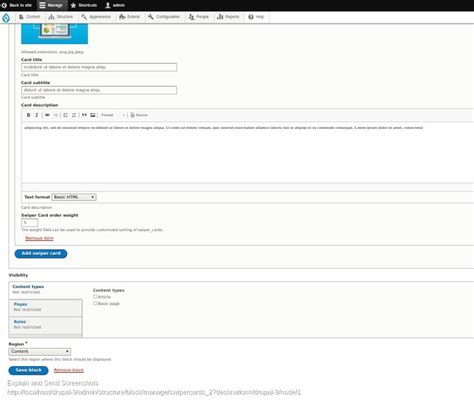Open the People admin menu

(199, 17)
